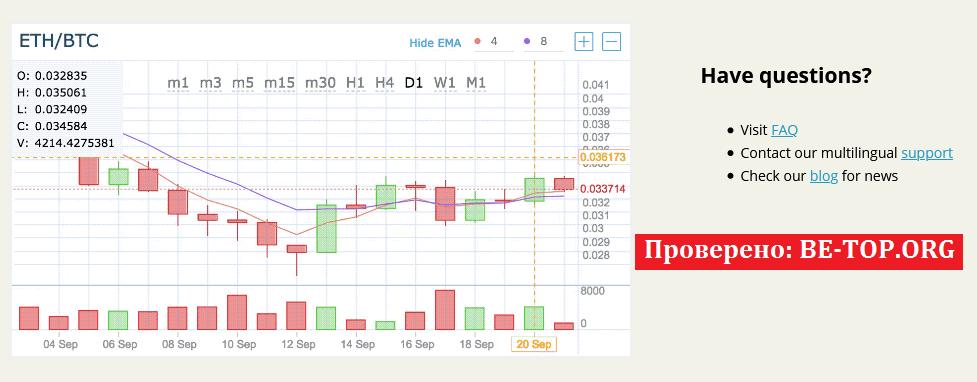Switch to m15 timeframe
This screenshot has width=977, height=382.
[279, 83]
